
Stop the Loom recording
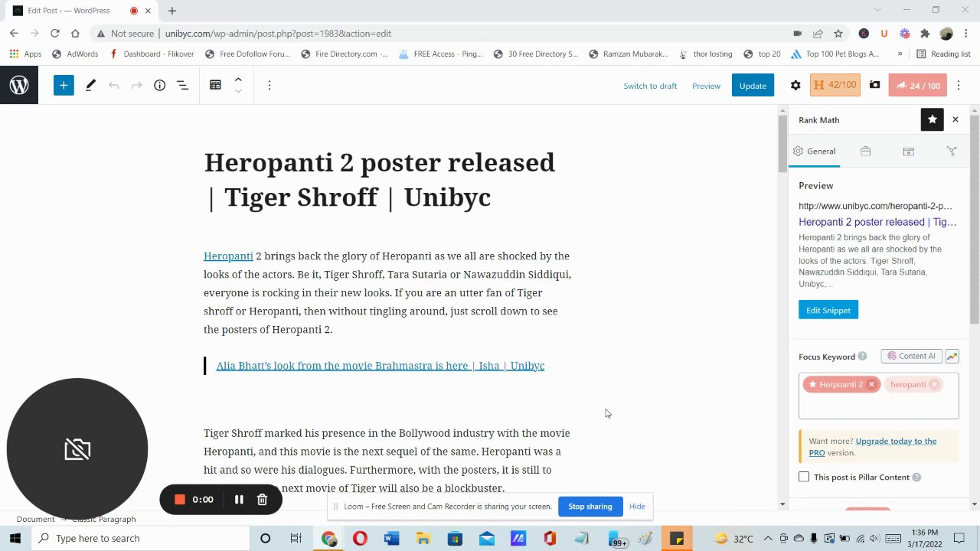[180, 500]
